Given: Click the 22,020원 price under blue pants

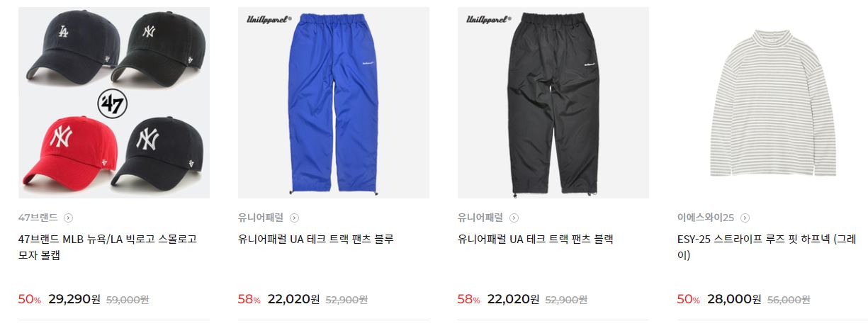Looking at the screenshot, I should (294, 299).
